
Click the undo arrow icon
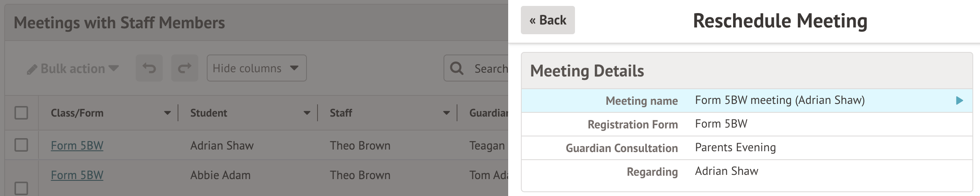149,68
